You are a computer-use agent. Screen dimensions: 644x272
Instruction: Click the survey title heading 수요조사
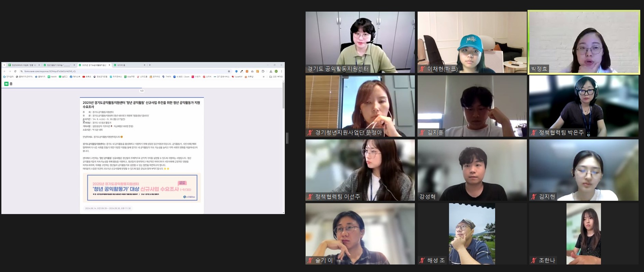(x=141, y=105)
